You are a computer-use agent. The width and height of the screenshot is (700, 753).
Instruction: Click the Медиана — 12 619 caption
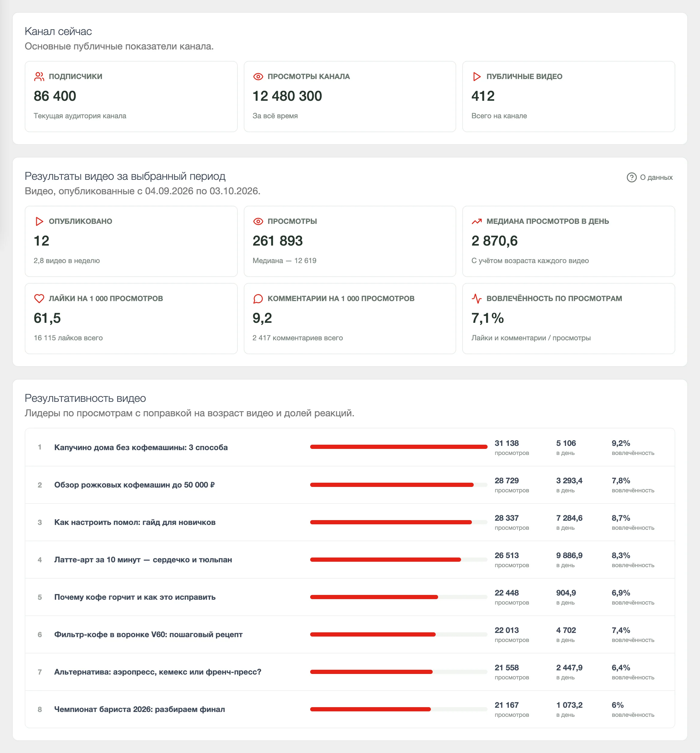[x=285, y=261]
